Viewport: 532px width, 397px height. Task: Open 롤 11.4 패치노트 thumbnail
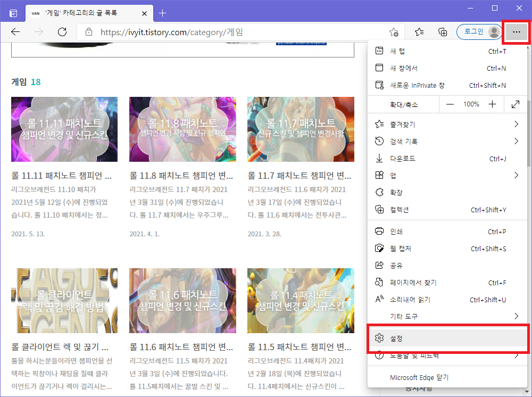click(301, 301)
